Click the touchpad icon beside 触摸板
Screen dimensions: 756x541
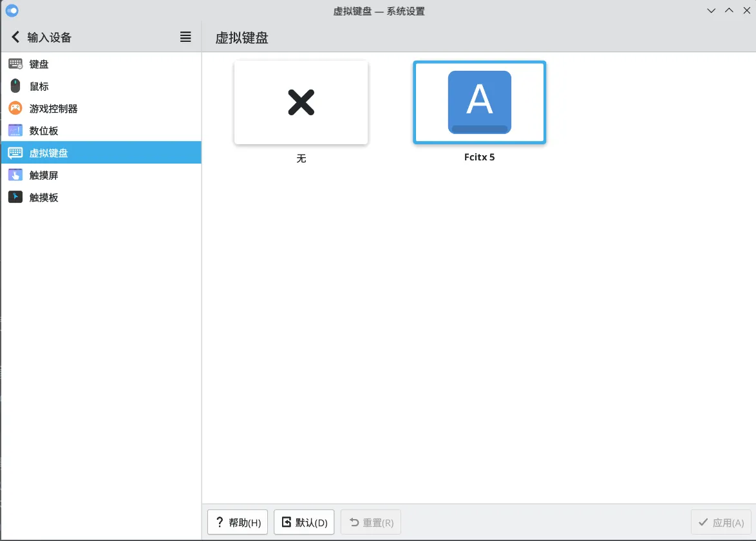[x=15, y=197]
